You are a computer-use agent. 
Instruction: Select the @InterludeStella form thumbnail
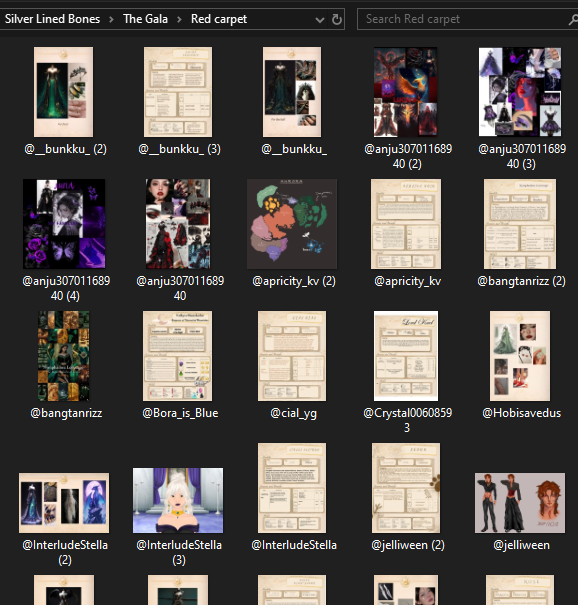tap(292, 488)
